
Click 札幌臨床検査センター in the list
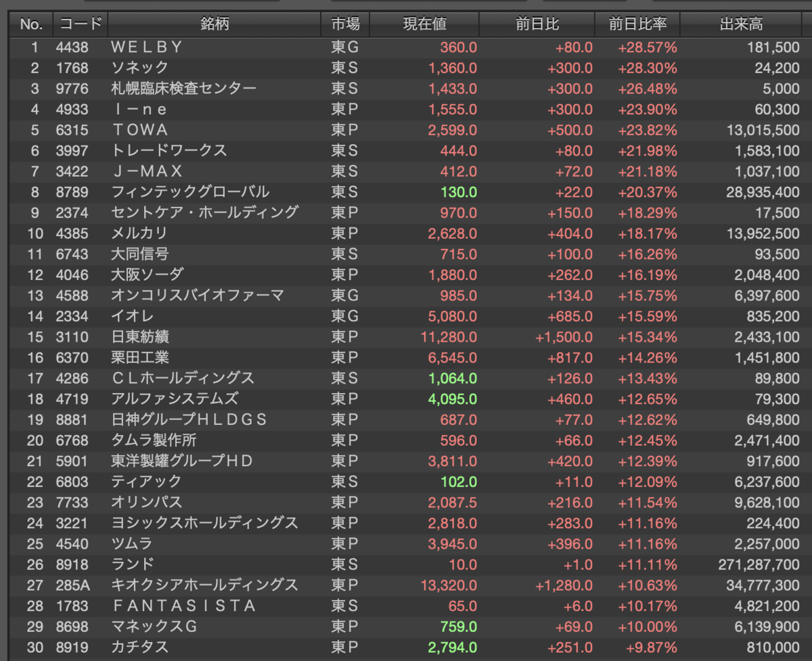point(183,89)
